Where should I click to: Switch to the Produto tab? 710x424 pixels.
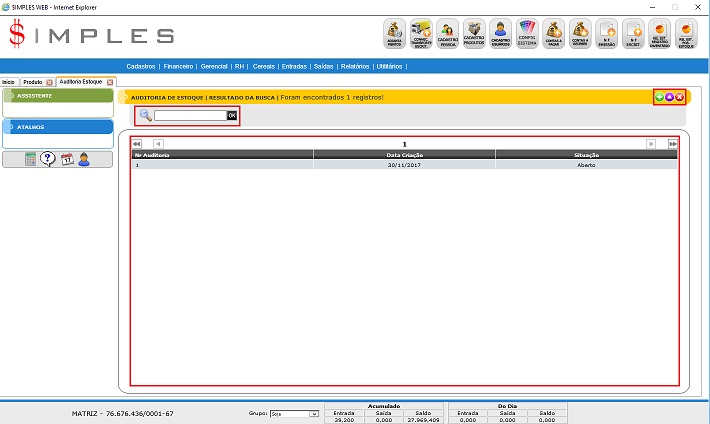pyautogui.click(x=33, y=81)
